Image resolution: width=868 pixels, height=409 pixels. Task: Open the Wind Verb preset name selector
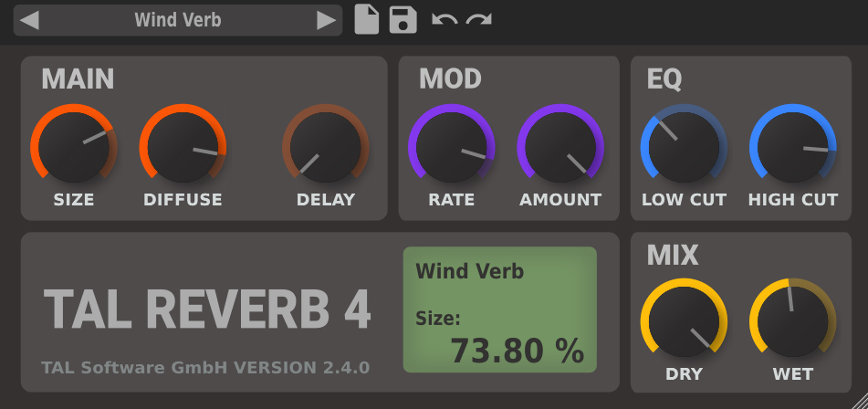[x=178, y=20]
